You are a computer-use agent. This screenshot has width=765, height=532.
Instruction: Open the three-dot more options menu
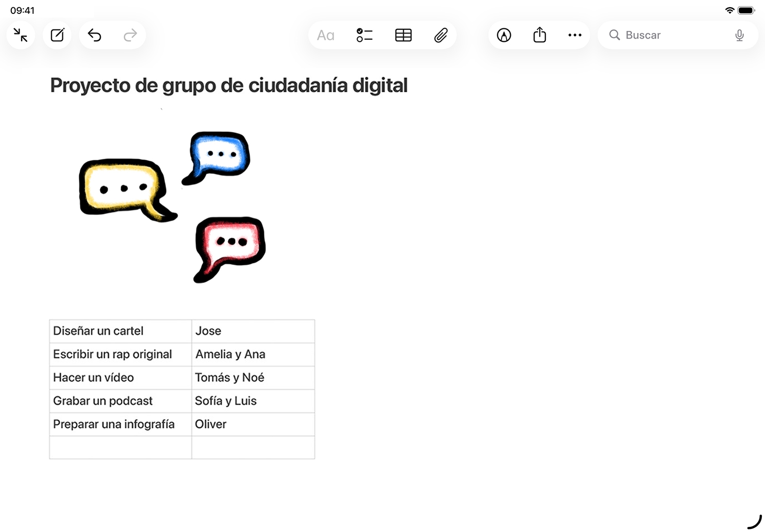[575, 35]
